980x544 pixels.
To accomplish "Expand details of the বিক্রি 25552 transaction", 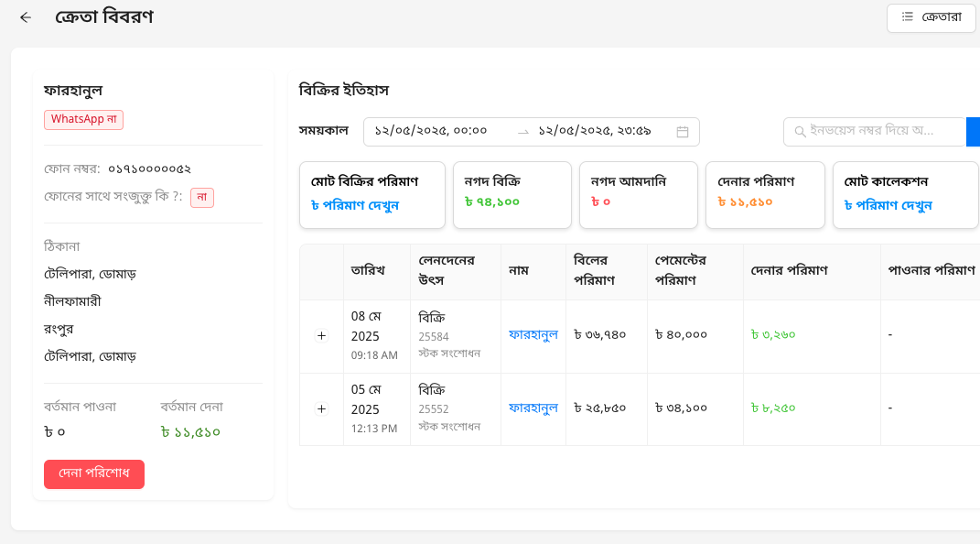I will click(x=321, y=409).
